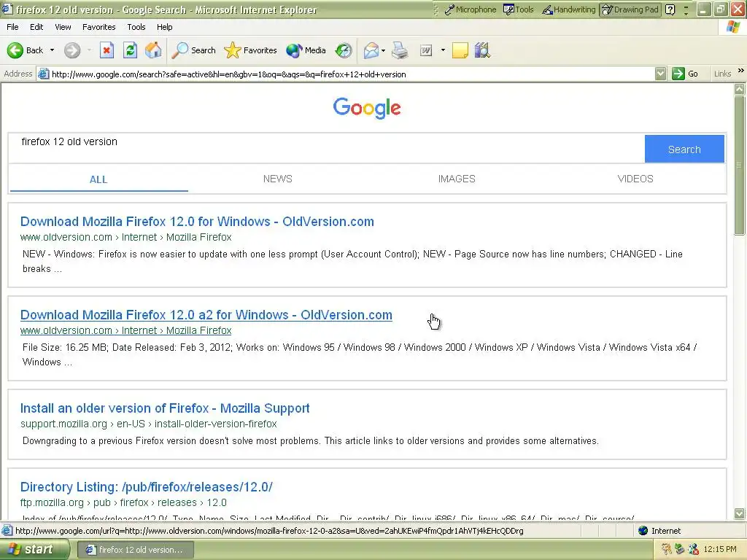Viewport: 747px width, 560px height.
Task: Open Install an older version of Firefox link
Action: (165, 408)
